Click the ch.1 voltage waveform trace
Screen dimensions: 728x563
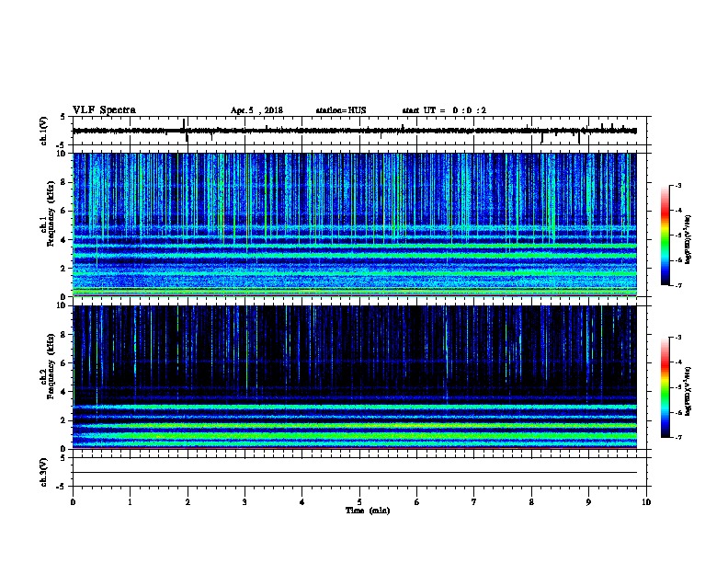[355, 131]
